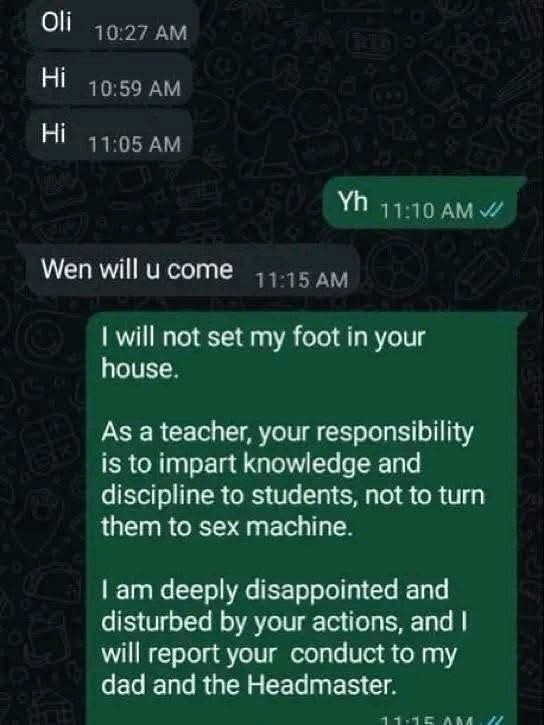
Task: Click the word "Headmaster" in the long message
Action: click(x=322, y=685)
